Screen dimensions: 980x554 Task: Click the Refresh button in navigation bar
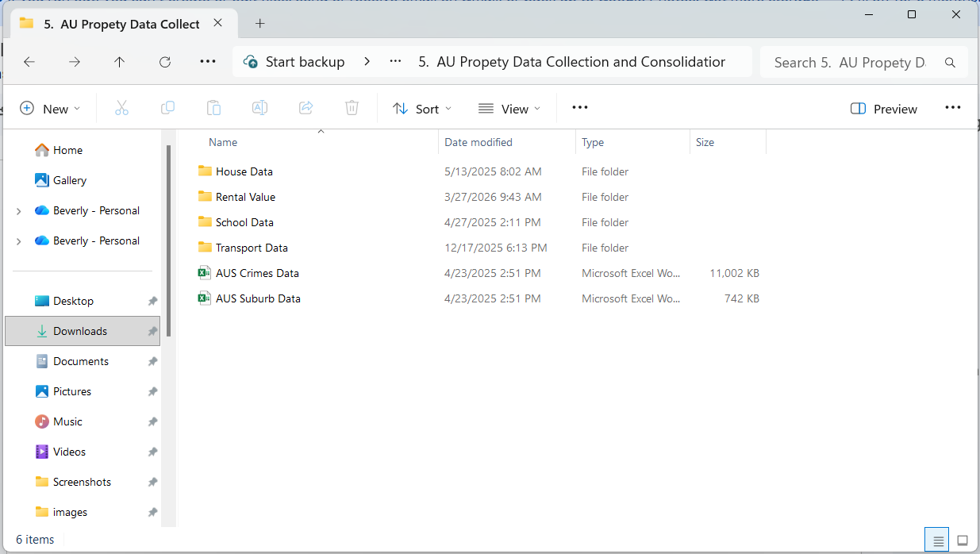click(165, 62)
